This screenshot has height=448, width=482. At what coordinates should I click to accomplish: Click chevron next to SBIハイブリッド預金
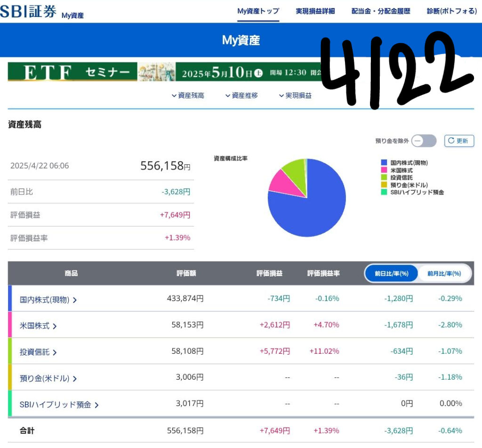click(x=96, y=405)
